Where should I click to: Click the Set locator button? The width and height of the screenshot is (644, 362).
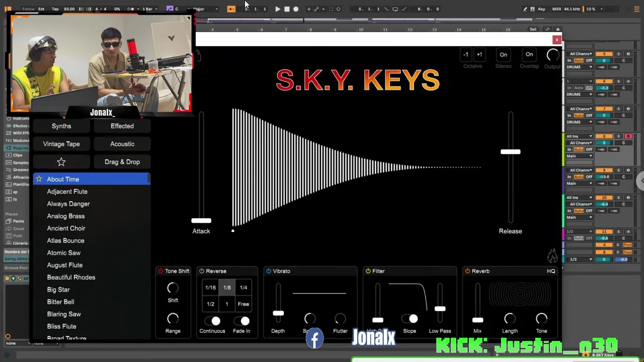pyautogui.click(x=533, y=29)
